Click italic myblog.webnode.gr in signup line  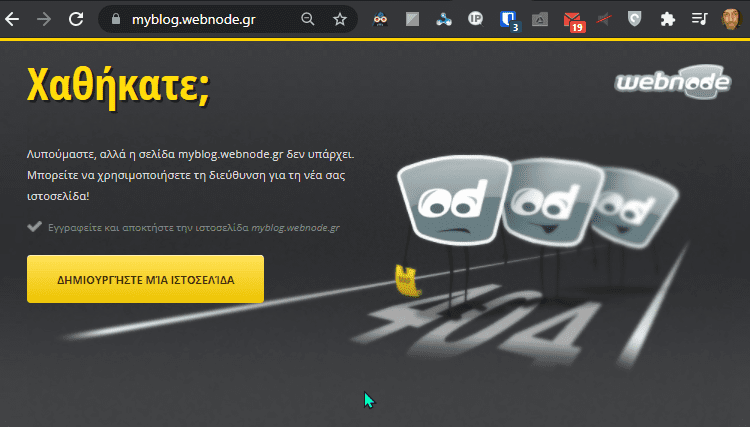[295, 228]
